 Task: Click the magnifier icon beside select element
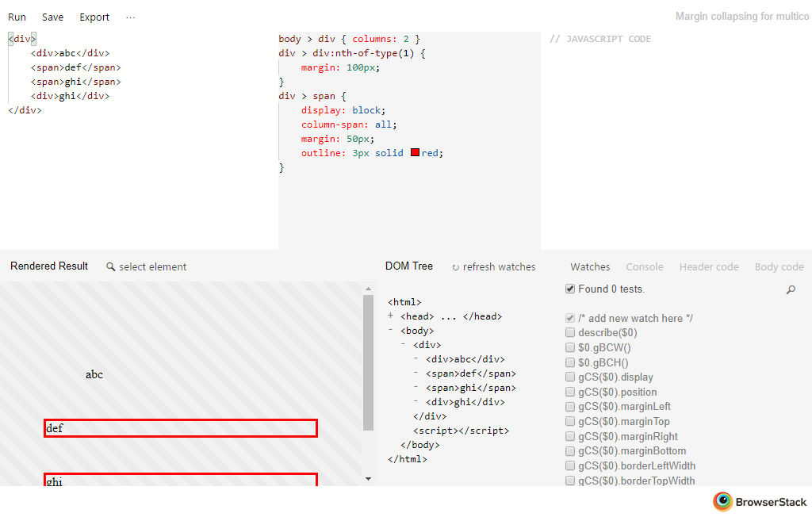pos(111,267)
